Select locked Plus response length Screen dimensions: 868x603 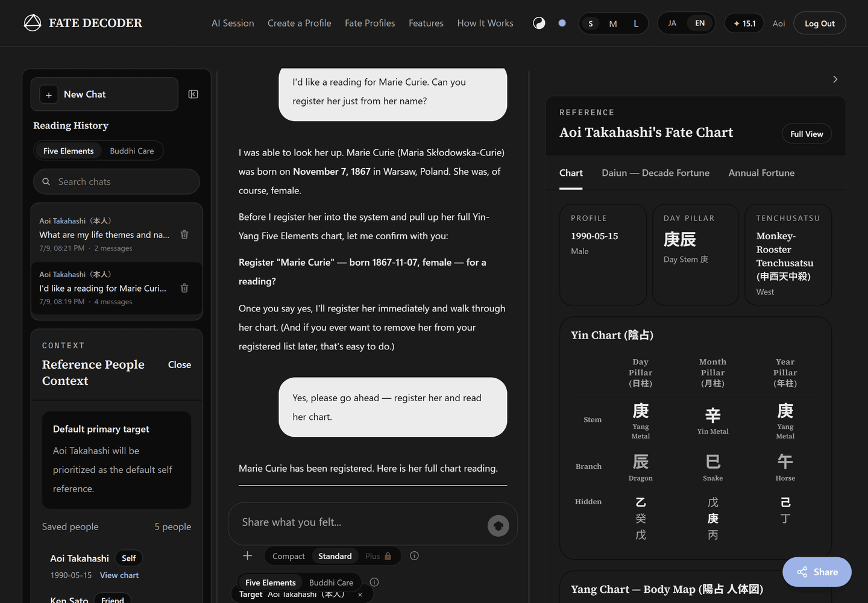(x=379, y=556)
